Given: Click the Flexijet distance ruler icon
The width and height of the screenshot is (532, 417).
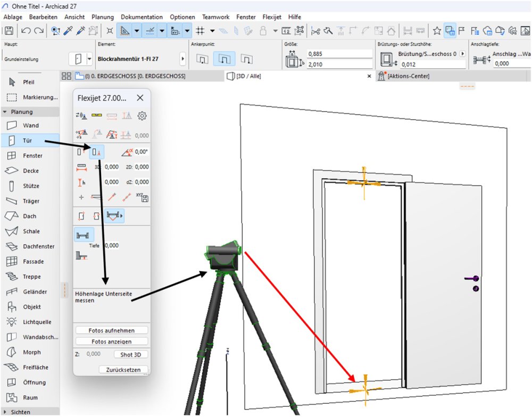Looking at the screenshot, I should [82, 167].
